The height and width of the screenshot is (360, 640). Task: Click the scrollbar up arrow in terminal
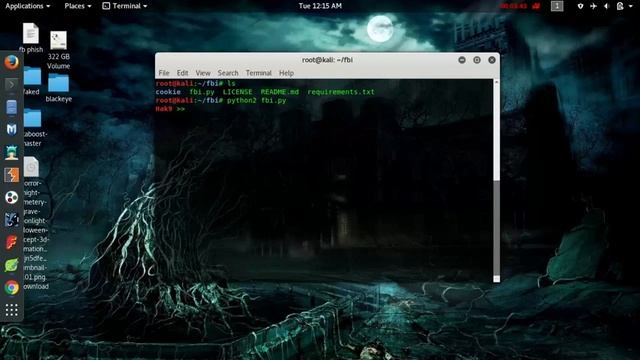(496, 82)
